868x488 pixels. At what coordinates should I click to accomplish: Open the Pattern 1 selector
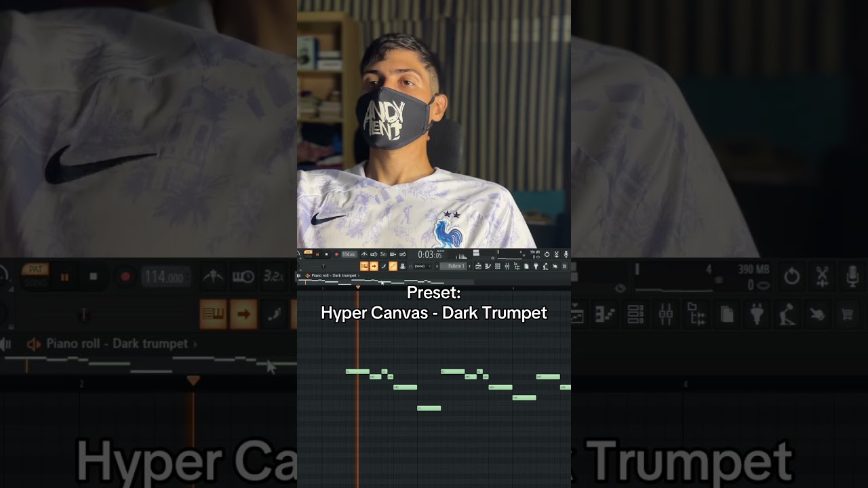[x=454, y=266]
